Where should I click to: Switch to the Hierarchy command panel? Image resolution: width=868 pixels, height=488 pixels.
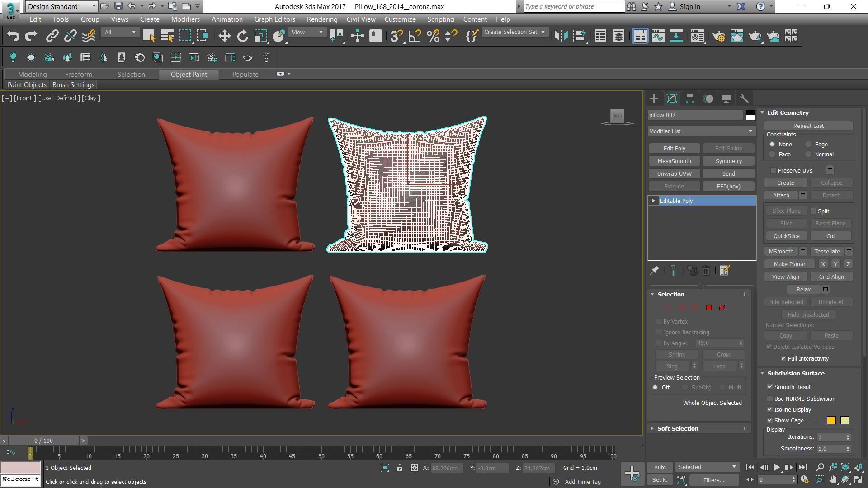pyautogui.click(x=690, y=99)
